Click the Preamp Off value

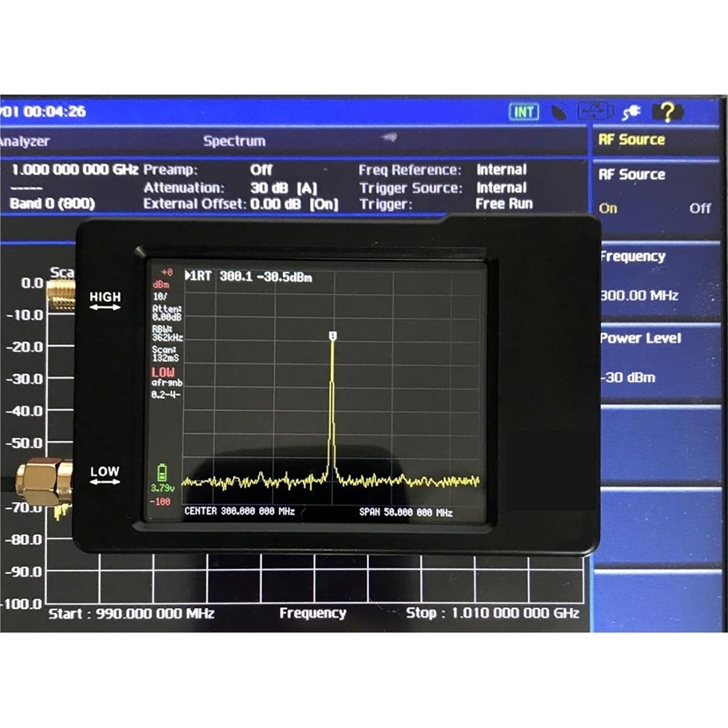261,170
